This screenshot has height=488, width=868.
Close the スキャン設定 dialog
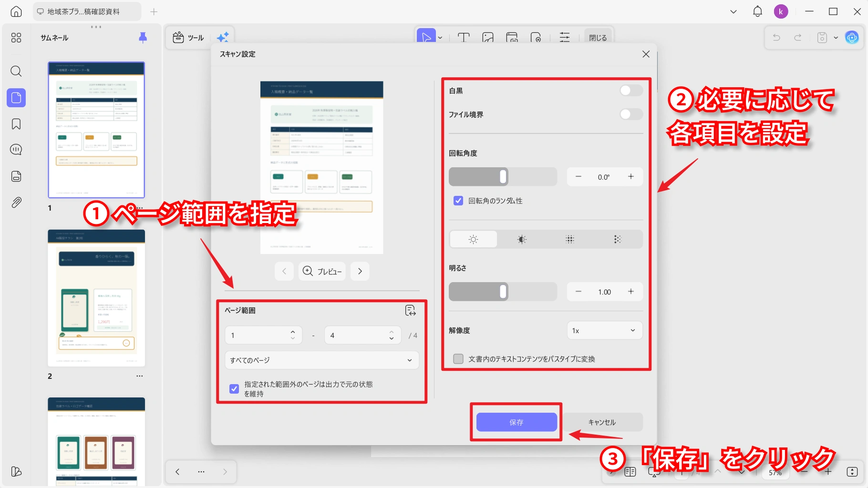(x=646, y=54)
